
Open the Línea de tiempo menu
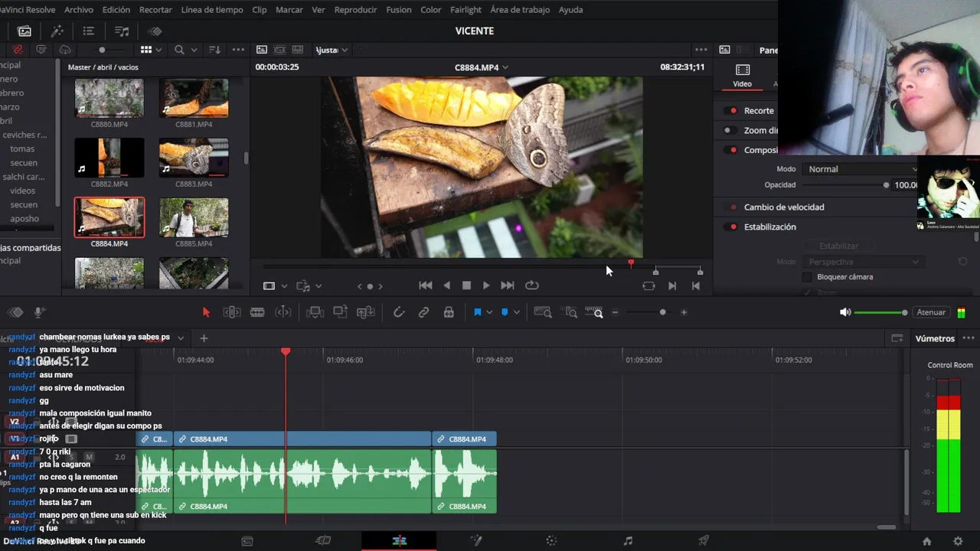[212, 10]
